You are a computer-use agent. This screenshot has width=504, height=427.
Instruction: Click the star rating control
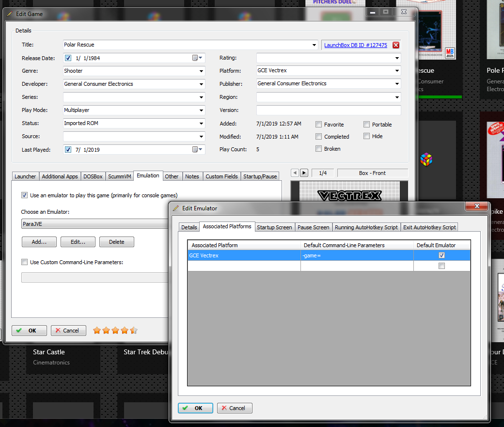click(115, 331)
